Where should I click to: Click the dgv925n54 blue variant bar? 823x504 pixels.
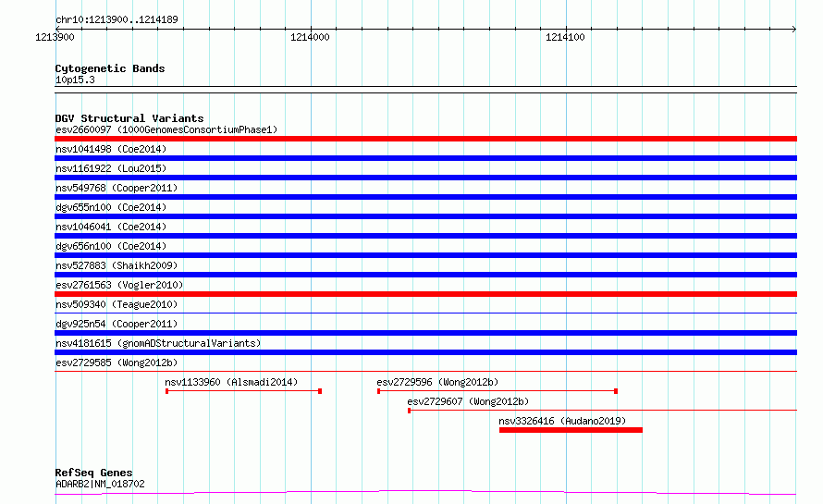425,333
